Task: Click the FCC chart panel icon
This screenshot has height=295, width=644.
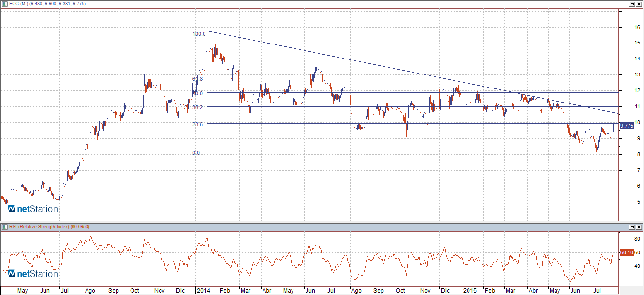Action: (x=4, y=3)
